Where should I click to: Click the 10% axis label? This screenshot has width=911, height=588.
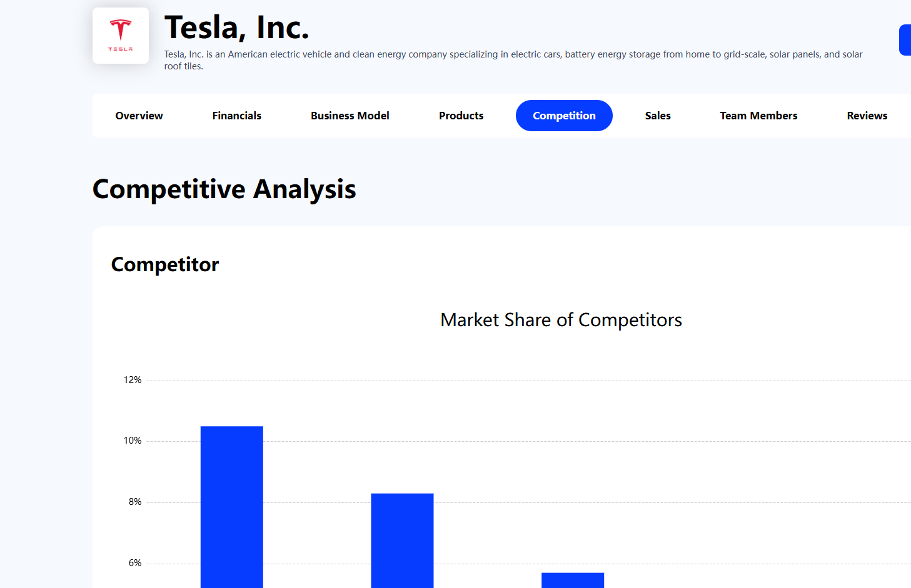tap(133, 441)
